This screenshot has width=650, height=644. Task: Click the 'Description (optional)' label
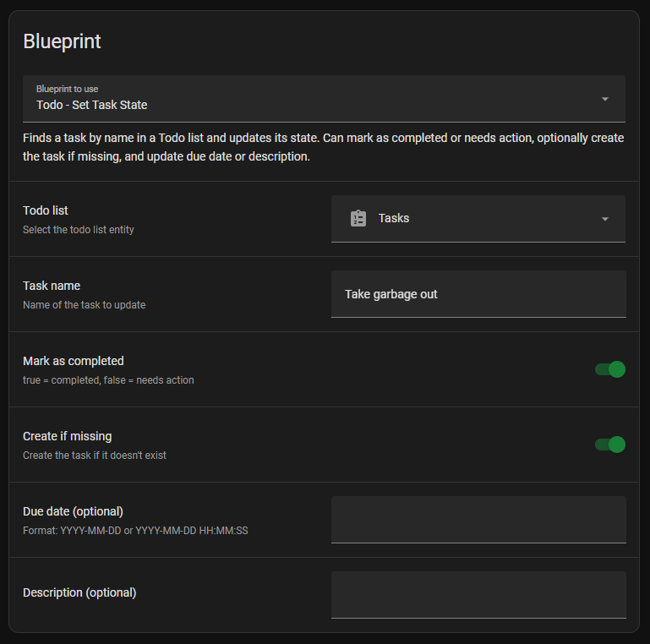(x=79, y=592)
